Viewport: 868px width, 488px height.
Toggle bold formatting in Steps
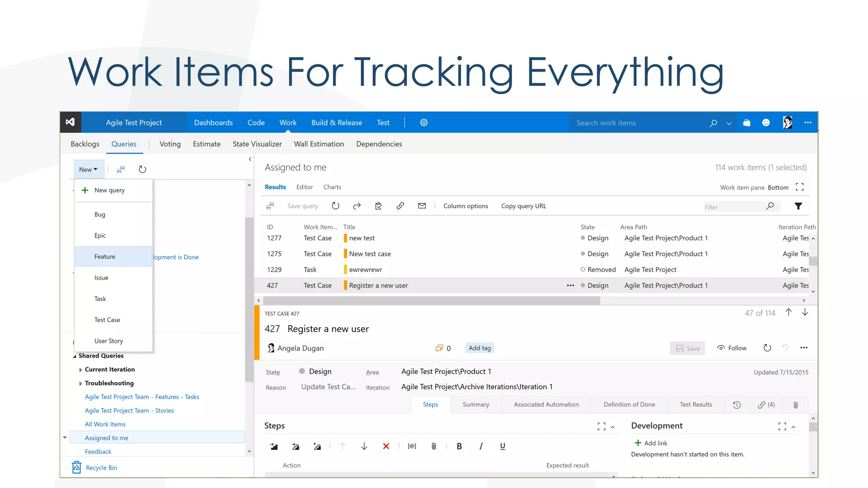[x=459, y=446]
